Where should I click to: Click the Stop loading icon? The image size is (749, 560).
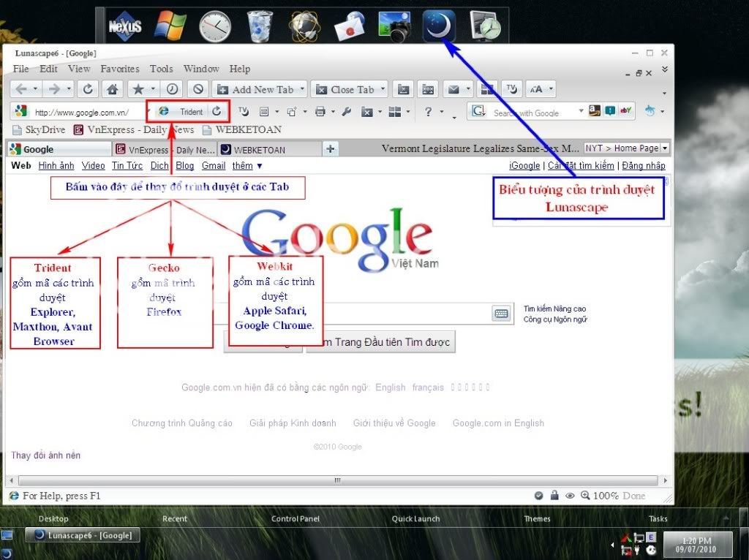[198, 89]
